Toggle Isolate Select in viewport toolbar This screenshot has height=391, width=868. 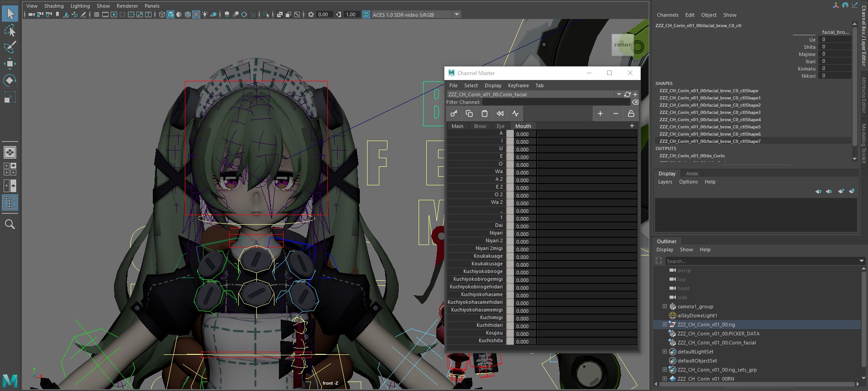click(266, 14)
